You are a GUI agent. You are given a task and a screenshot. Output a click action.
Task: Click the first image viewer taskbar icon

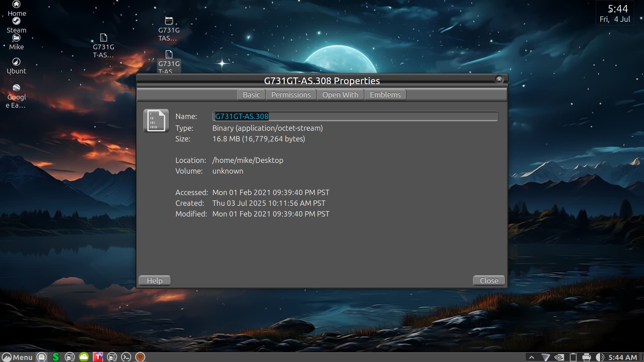pyautogui.click(x=70, y=357)
